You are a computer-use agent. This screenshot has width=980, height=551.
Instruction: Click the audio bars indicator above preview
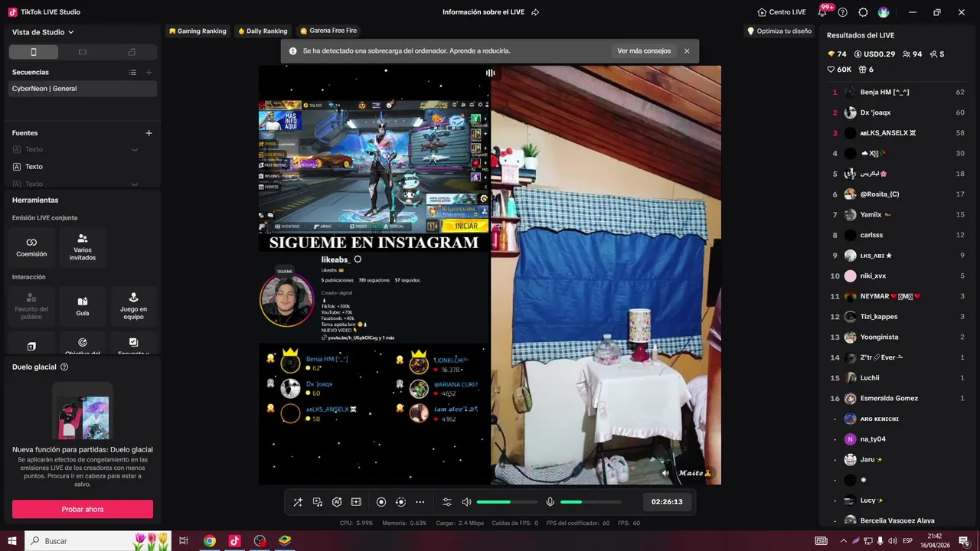tap(490, 73)
